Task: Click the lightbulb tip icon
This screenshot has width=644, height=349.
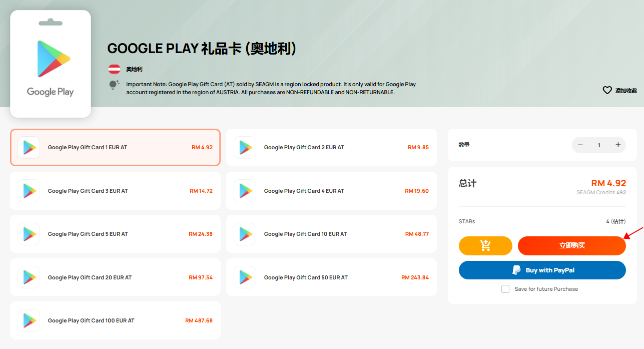Action: (x=114, y=85)
